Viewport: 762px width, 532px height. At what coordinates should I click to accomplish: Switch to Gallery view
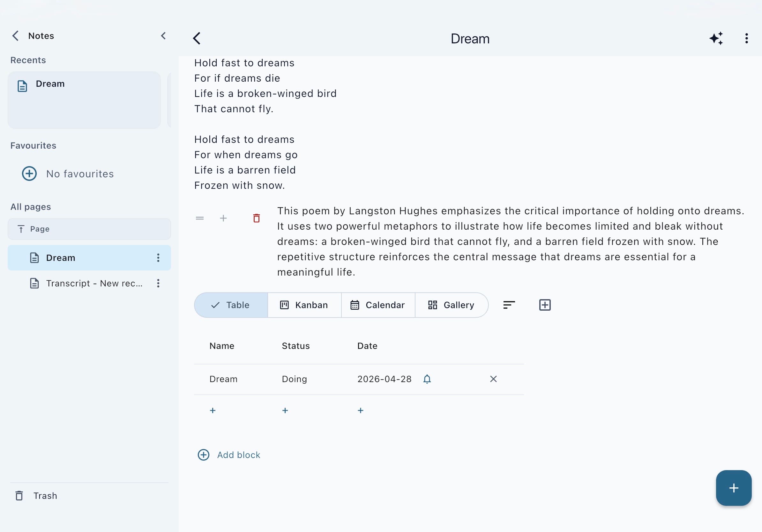tap(452, 305)
